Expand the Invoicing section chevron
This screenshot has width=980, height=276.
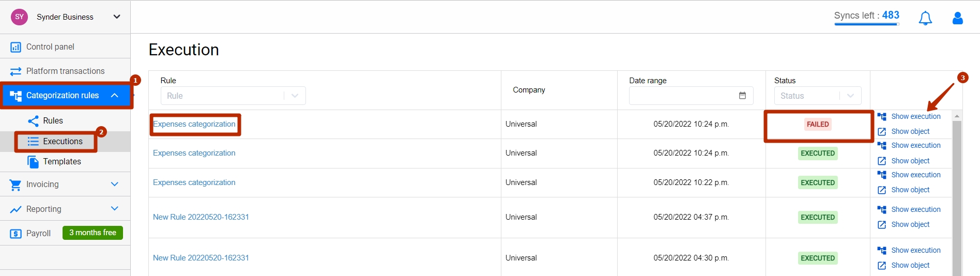(x=115, y=185)
